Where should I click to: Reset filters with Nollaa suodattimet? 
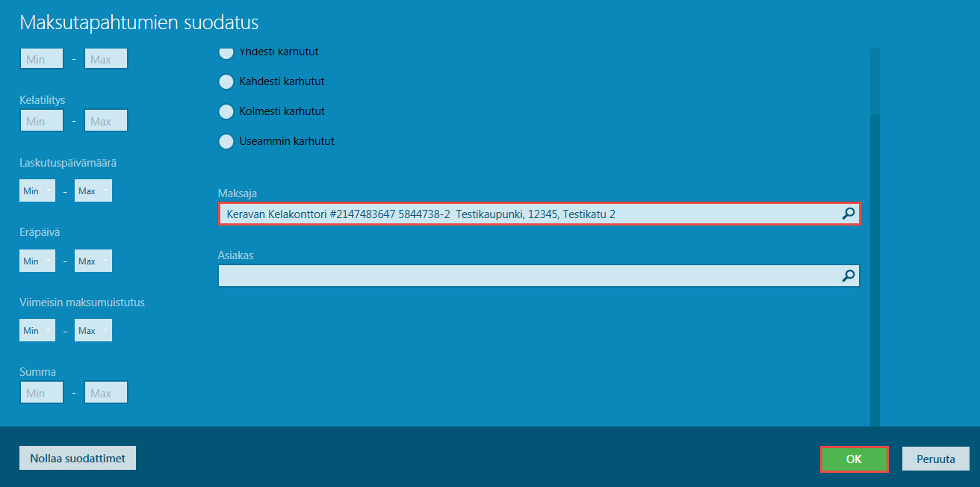click(78, 458)
